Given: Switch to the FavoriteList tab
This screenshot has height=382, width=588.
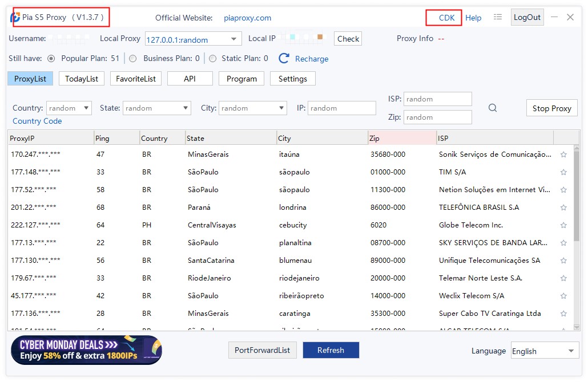Looking at the screenshot, I should point(136,79).
